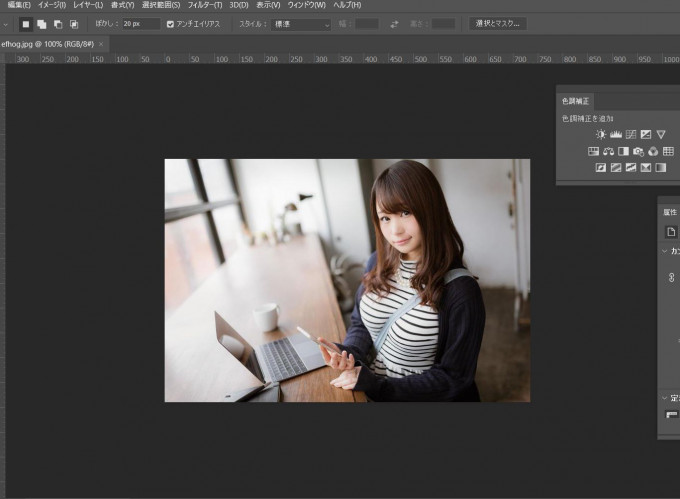
Task: Add a Levels adjustment layer
Action: click(616, 134)
